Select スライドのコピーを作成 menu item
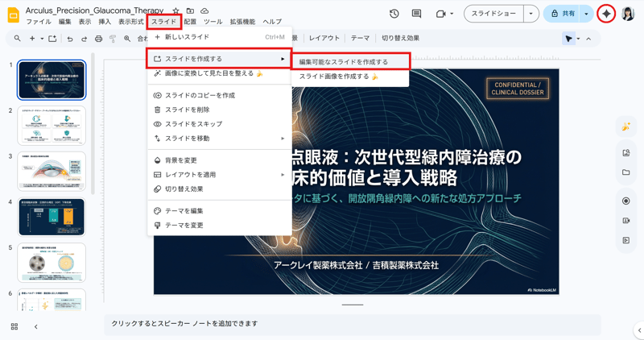This screenshot has height=340, width=644. coord(219,95)
